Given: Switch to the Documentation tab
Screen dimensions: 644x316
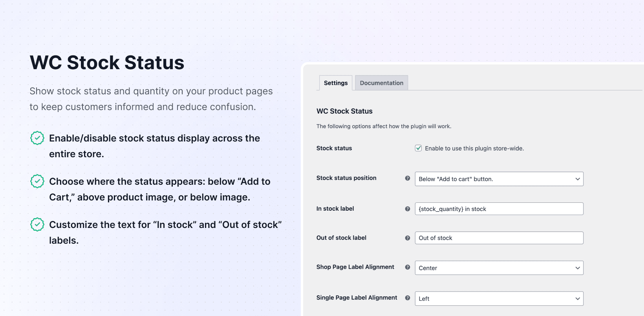Looking at the screenshot, I should (x=381, y=83).
